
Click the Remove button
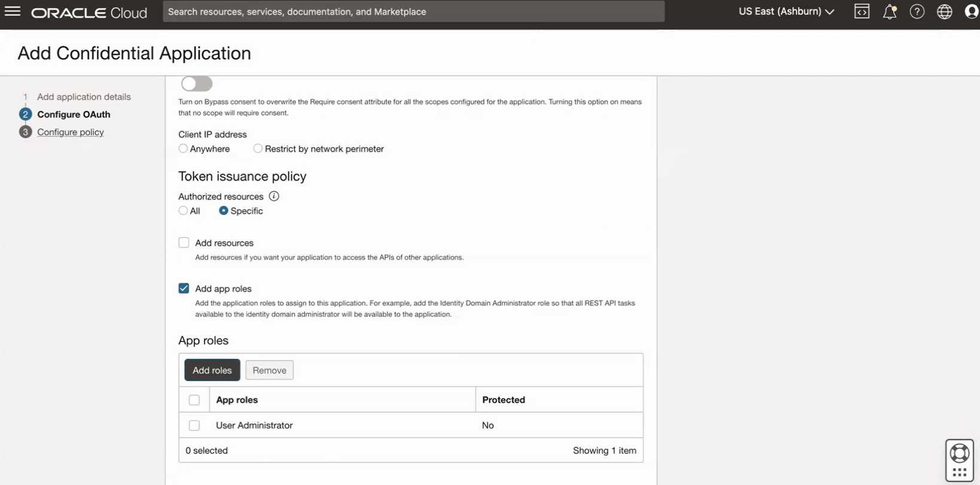tap(270, 370)
